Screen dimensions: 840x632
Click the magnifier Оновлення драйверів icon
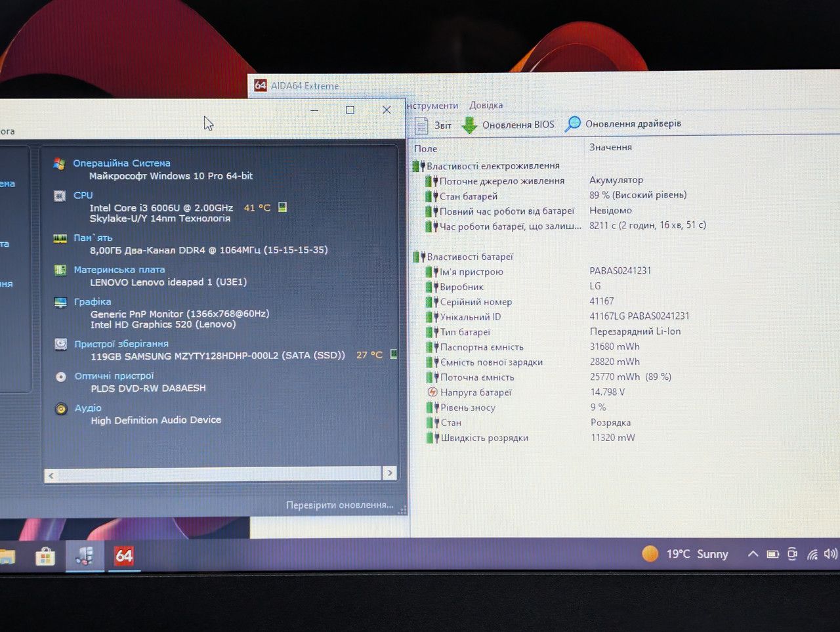573,123
